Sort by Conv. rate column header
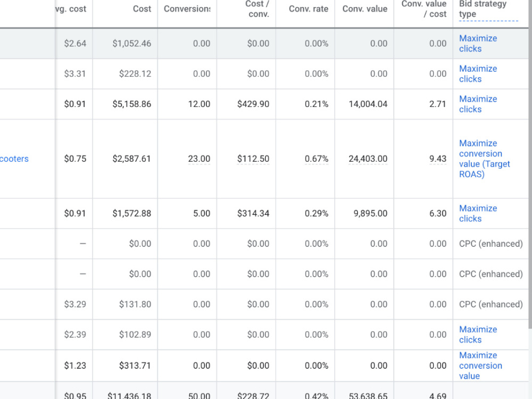The width and height of the screenshot is (532, 399). coord(309,9)
